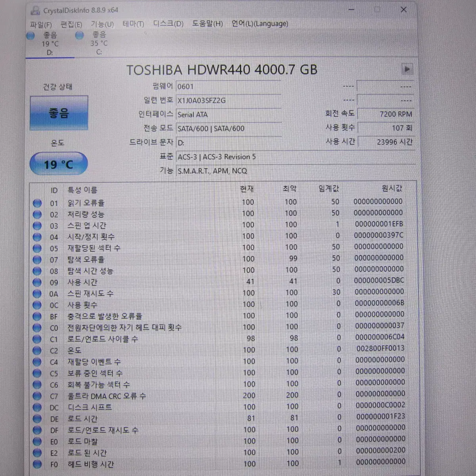Screen dimensions: 476x476
Task: Click the status circle for 09 사용 시간
Action: [x=37, y=282]
